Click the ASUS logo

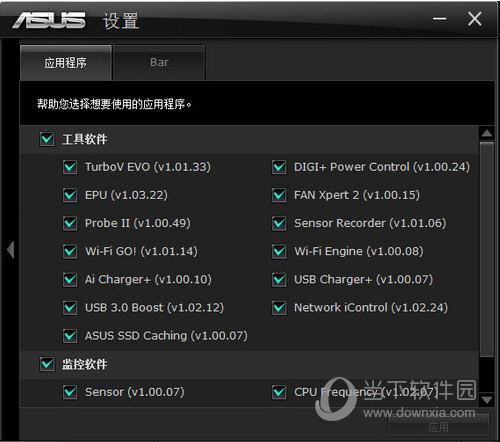pyautogui.click(x=49, y=20)
